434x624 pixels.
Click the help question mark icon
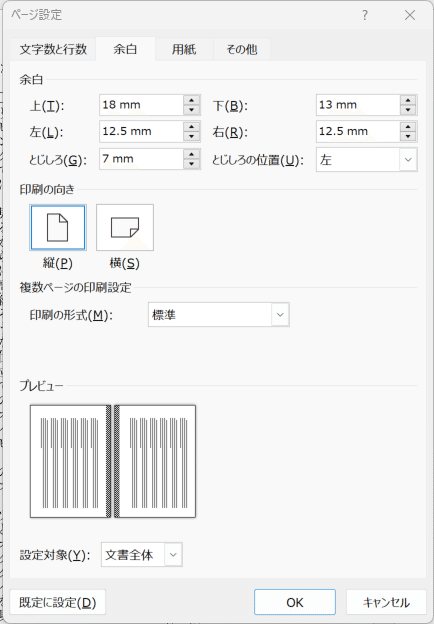click(x=365, y=16)
